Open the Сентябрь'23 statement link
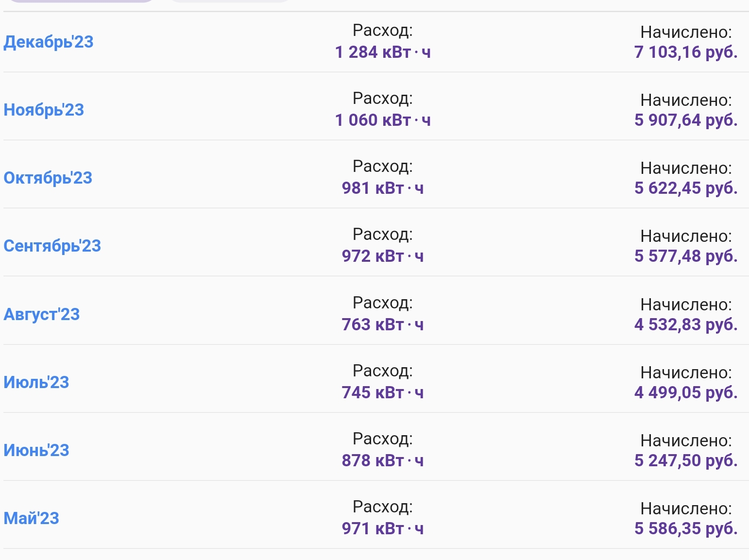The height and width of the screenshot is (560, 749). [x=52, y=246]
